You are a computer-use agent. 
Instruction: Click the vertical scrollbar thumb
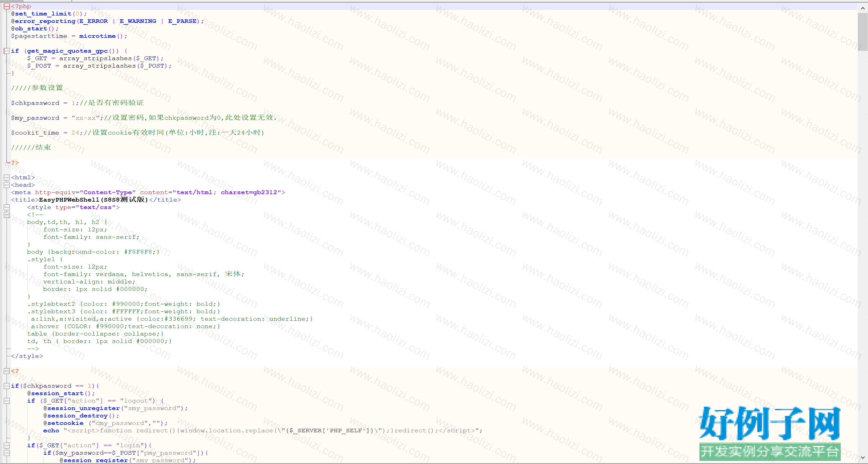tap(862, 32)
